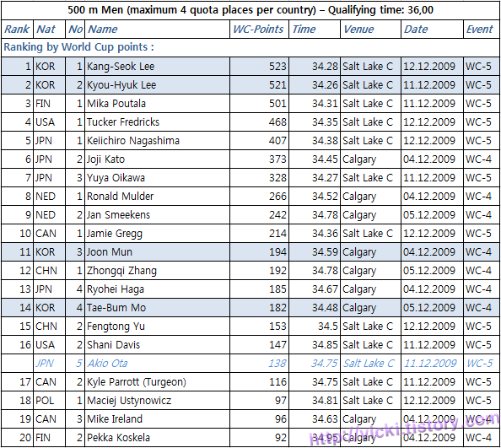Screen dimensions: 501x448
Task: Click the name Kang-Seok Lee
Action: click(x=121, y=67)
